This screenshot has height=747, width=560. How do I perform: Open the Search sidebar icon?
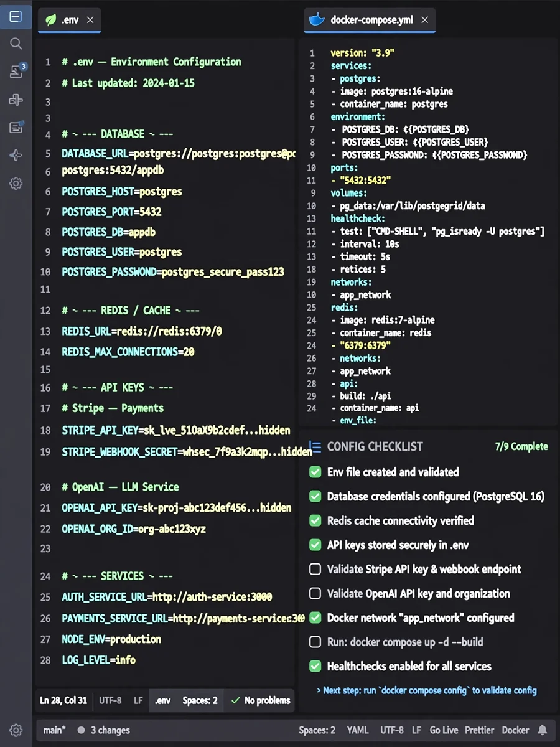(16, 44)
